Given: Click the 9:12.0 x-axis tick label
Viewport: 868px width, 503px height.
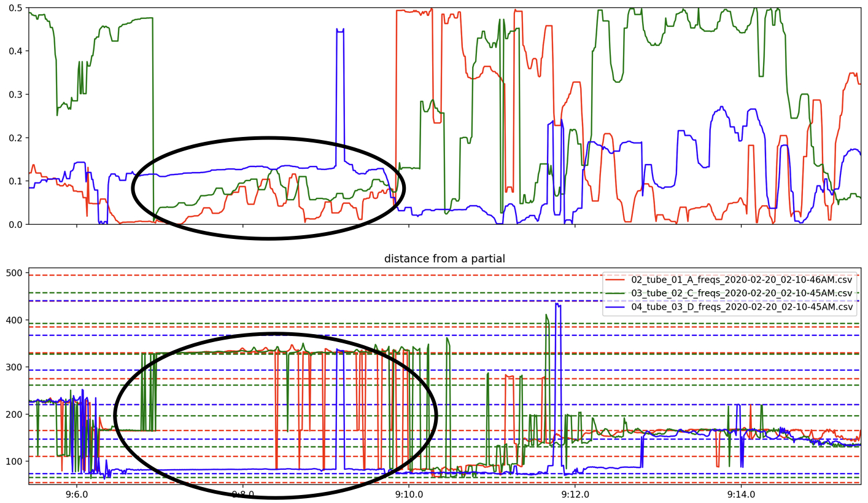Looking at the screenshot, I should coord(575,494).
